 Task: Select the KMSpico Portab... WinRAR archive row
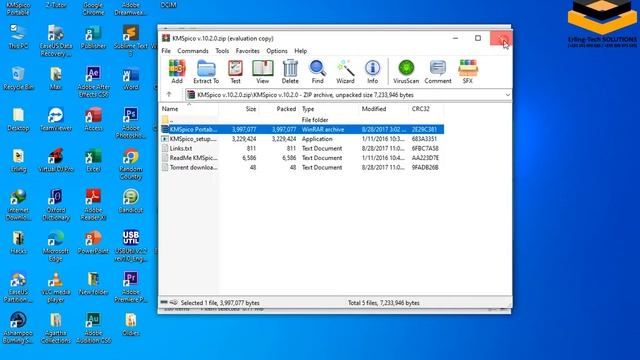point(302,129)
